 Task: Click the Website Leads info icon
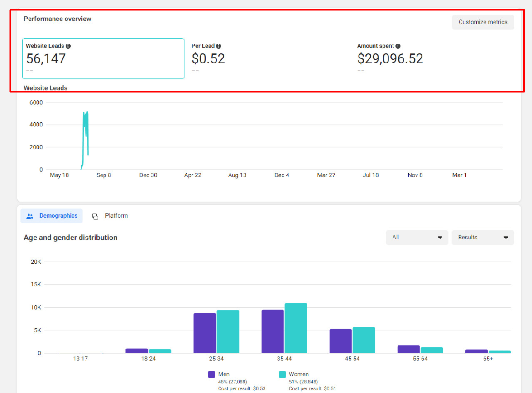[68, 46]
